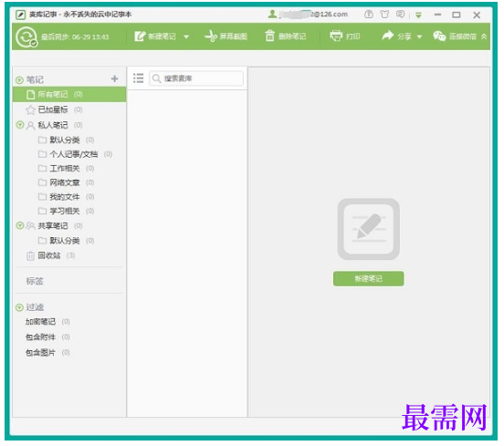Collapse the 笔记 section

pyautogui.click(x=19, y=80)
